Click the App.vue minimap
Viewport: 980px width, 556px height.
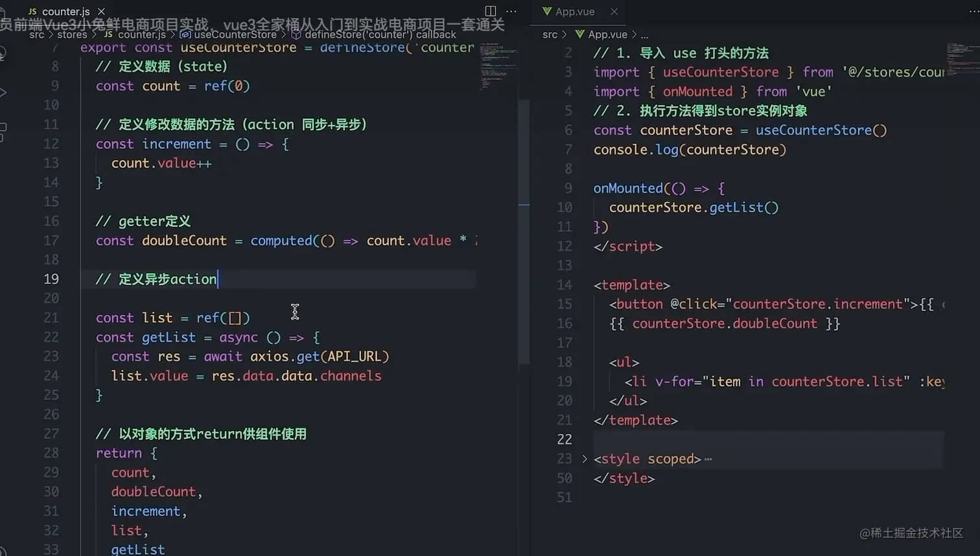click(x=962, y=58)
